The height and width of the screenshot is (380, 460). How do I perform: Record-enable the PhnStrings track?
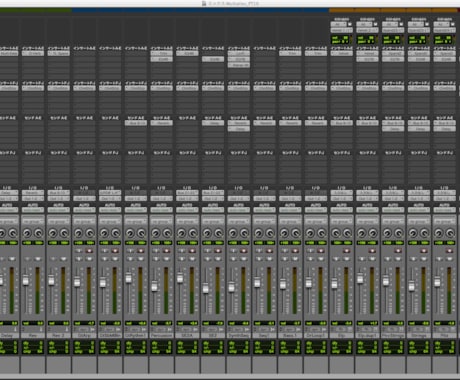pos(399,251)
